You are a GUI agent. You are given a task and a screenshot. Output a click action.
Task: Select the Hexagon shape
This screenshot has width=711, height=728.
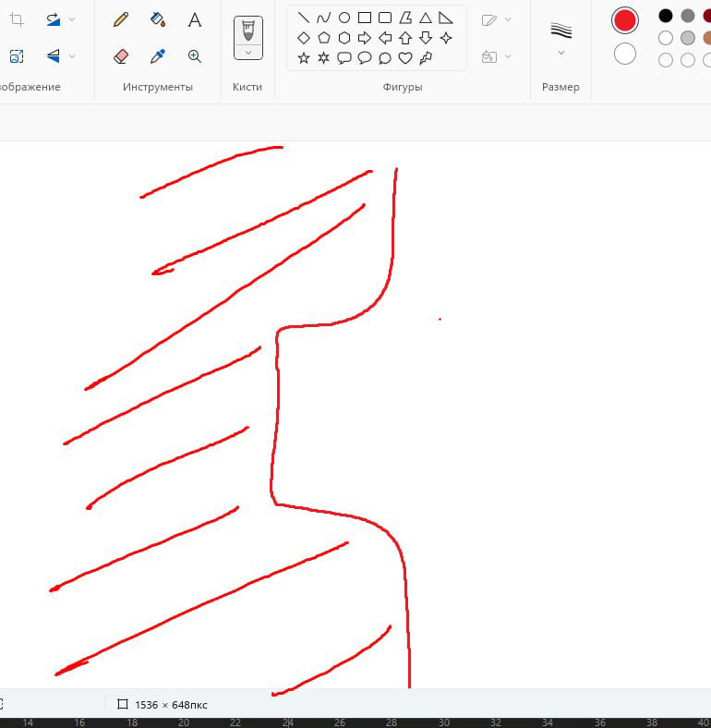point(343,38)
